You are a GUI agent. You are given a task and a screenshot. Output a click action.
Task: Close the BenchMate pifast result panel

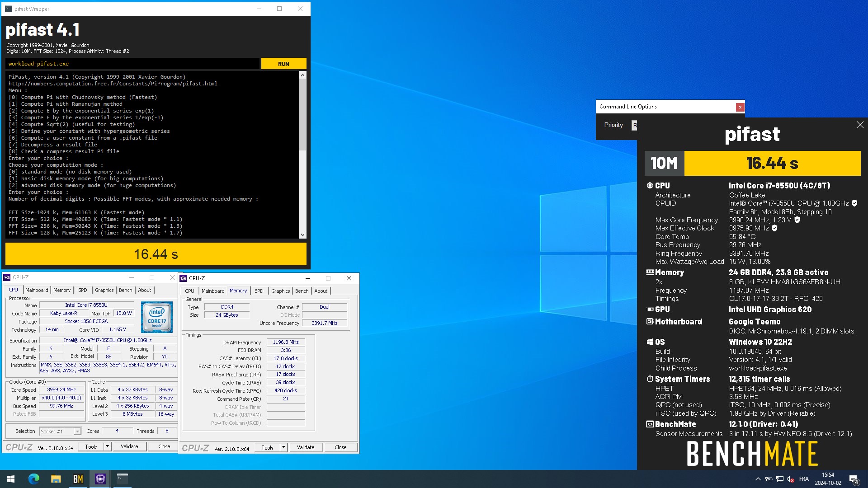(x=860, y=125)
